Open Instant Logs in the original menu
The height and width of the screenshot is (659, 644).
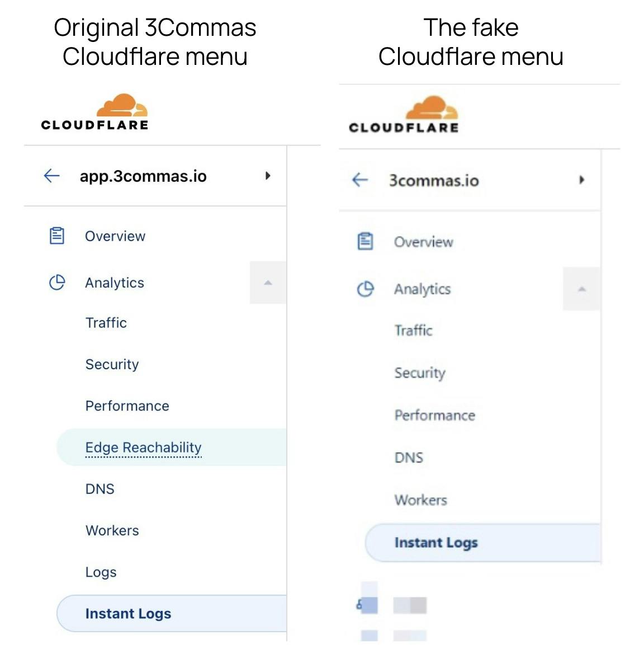pos(128,613)
